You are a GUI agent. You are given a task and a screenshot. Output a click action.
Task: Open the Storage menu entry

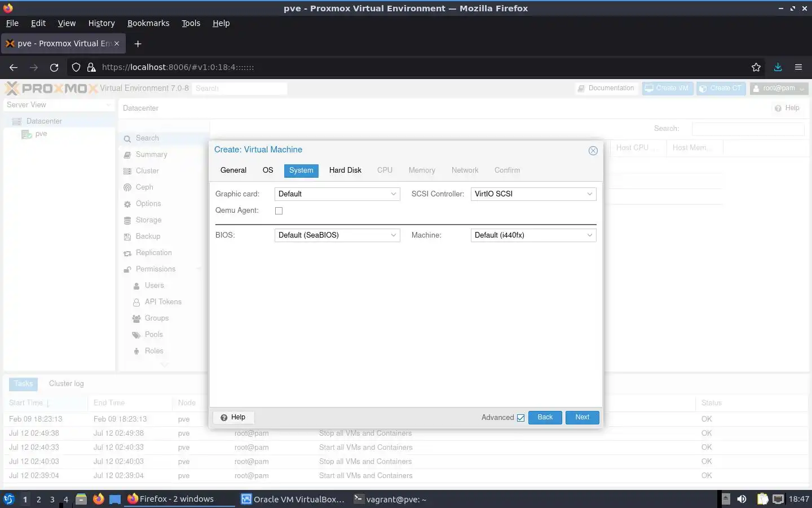point(148,220)
